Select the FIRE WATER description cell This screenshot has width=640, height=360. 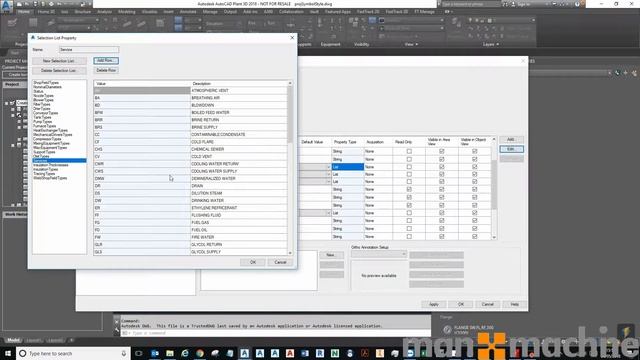tap(239, 237)
